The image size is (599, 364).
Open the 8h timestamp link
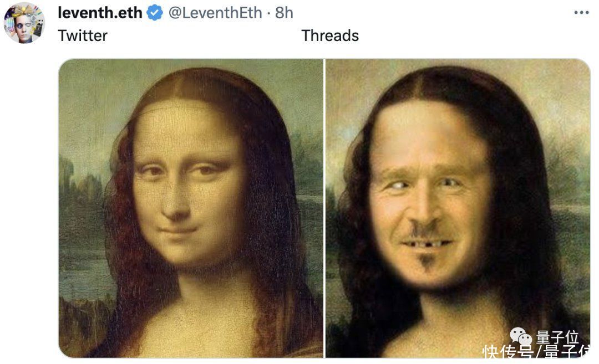tap(284, 13)
